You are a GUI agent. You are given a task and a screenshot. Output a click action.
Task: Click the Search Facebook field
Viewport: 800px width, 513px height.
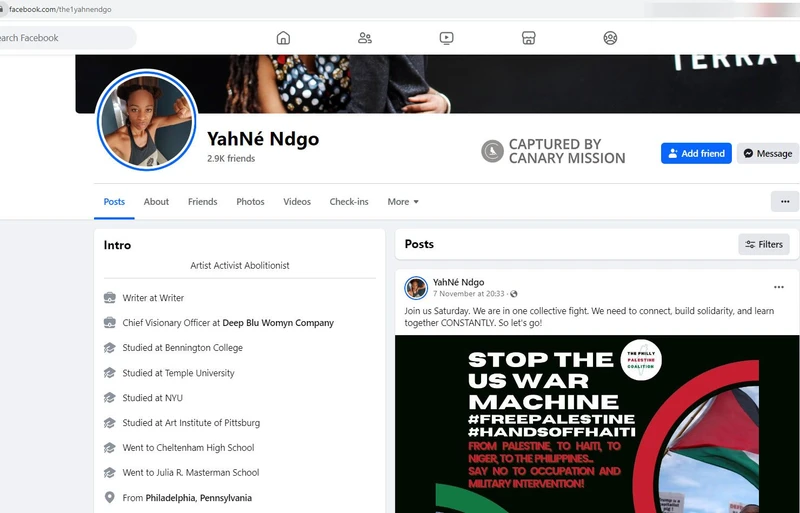66,38
